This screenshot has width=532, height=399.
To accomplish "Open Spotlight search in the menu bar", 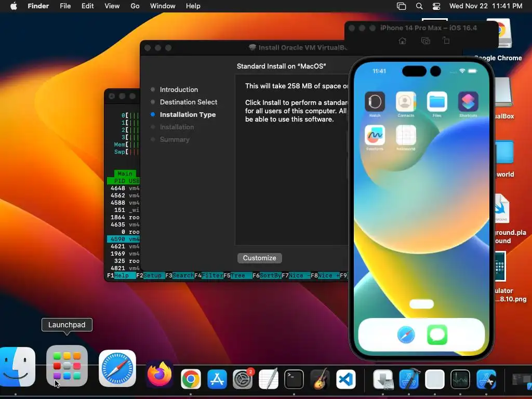I will coord(419,6).
